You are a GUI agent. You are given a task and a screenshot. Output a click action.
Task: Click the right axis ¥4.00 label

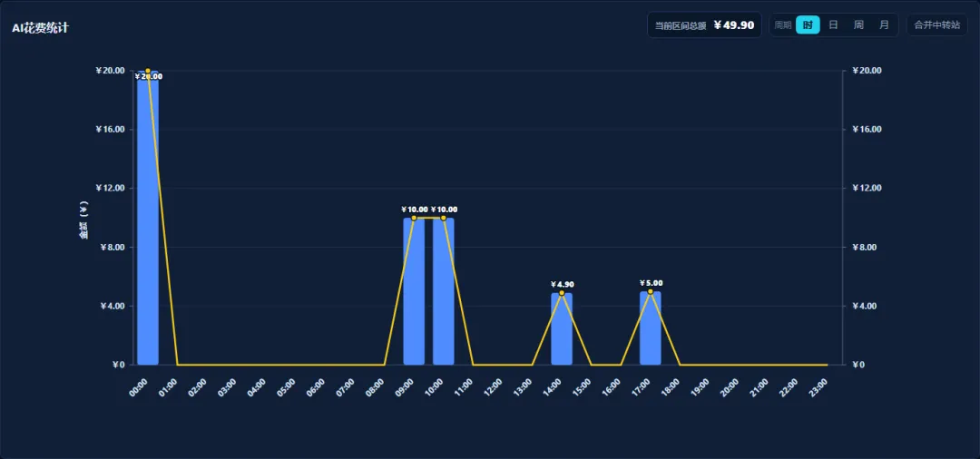coord(865,306)
